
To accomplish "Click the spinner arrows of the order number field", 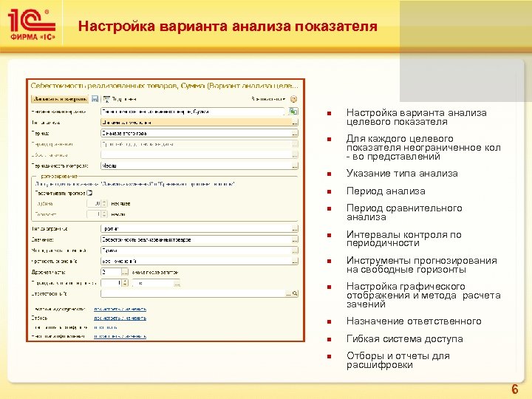I will click(125, 282).
